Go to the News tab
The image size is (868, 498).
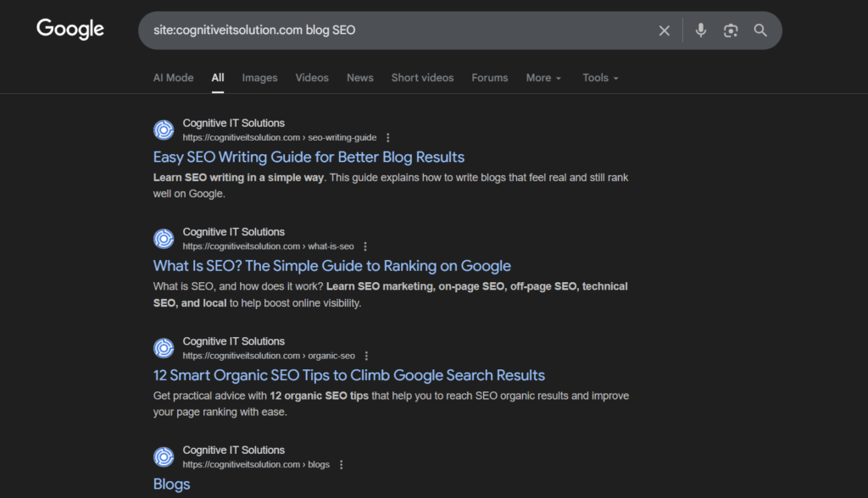(x=359, y=78)
